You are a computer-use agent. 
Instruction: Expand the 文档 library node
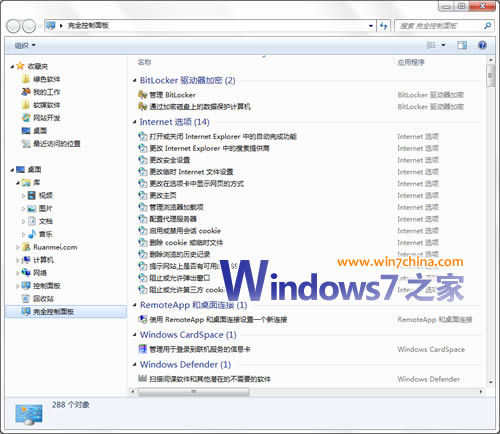pyautogui.click(x=23, y=221)
